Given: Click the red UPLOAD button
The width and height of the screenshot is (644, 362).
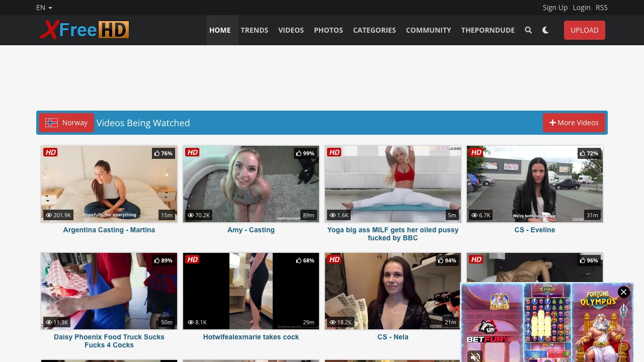Looking at the screenshot, I should tap(585, 30).
